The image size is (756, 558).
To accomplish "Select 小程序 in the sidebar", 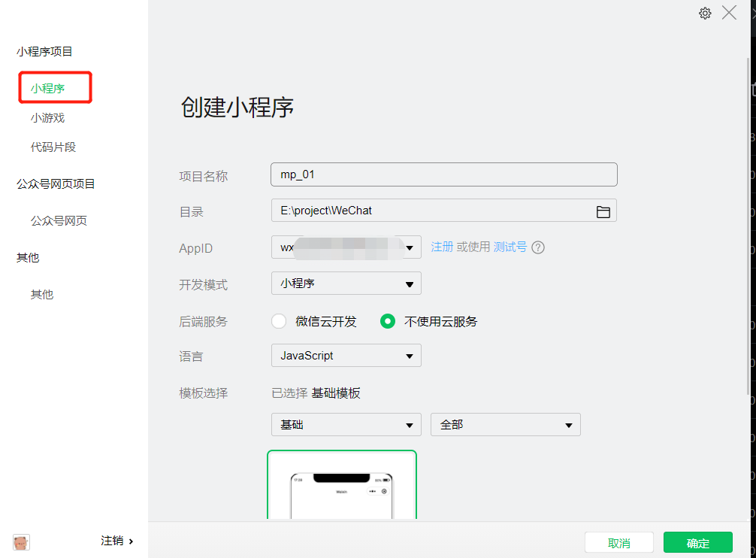I will [48, 88].
